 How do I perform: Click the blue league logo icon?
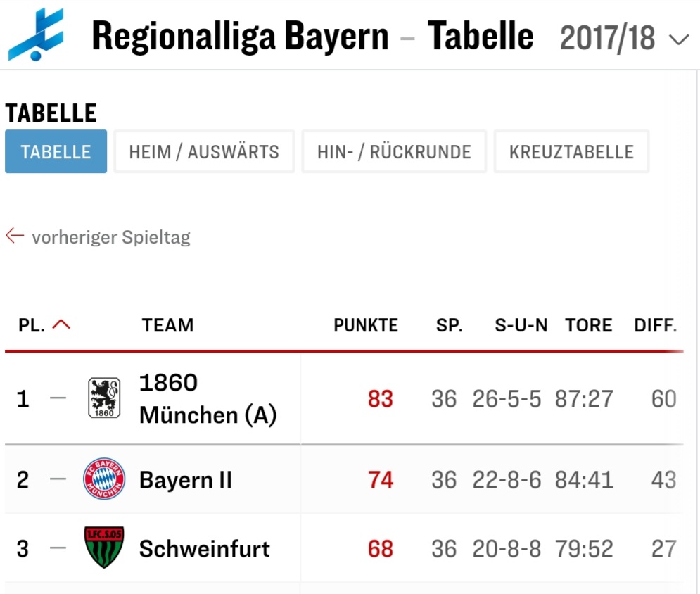tap(36, 34)
